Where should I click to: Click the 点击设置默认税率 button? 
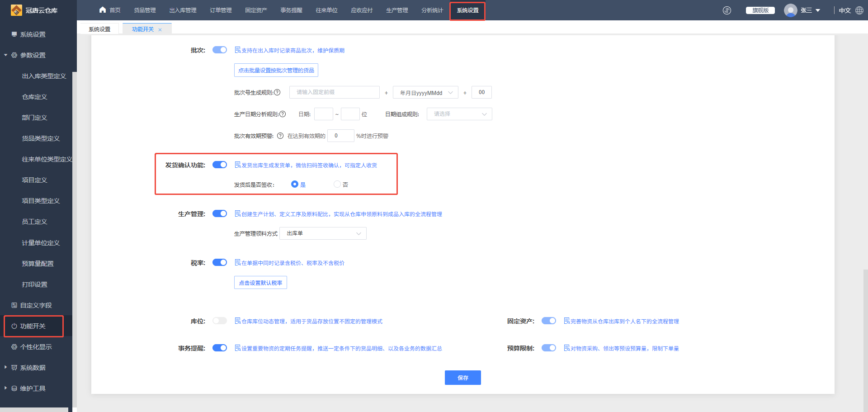coord(260,283)
